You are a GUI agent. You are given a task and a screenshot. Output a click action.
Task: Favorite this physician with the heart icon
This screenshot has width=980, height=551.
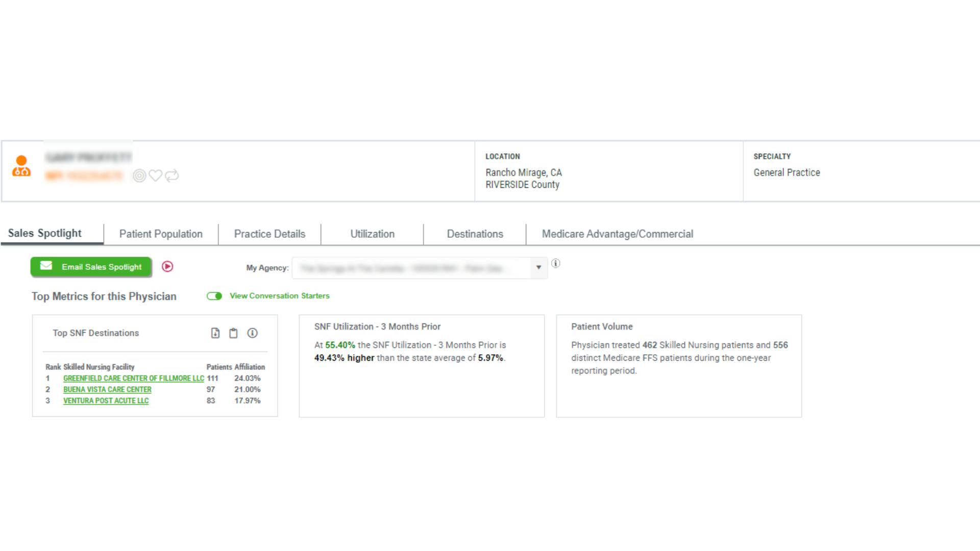[x=156, y=176]
